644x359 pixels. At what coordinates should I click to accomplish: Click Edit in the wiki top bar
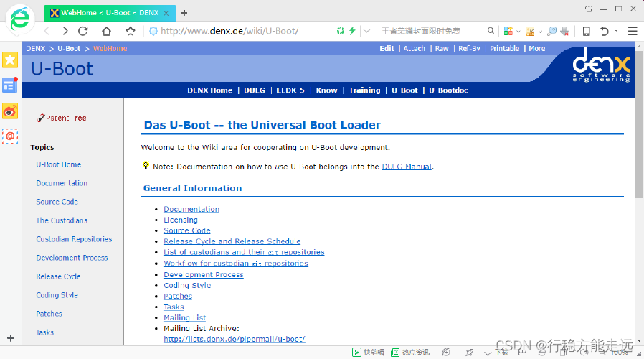point(387,49)
